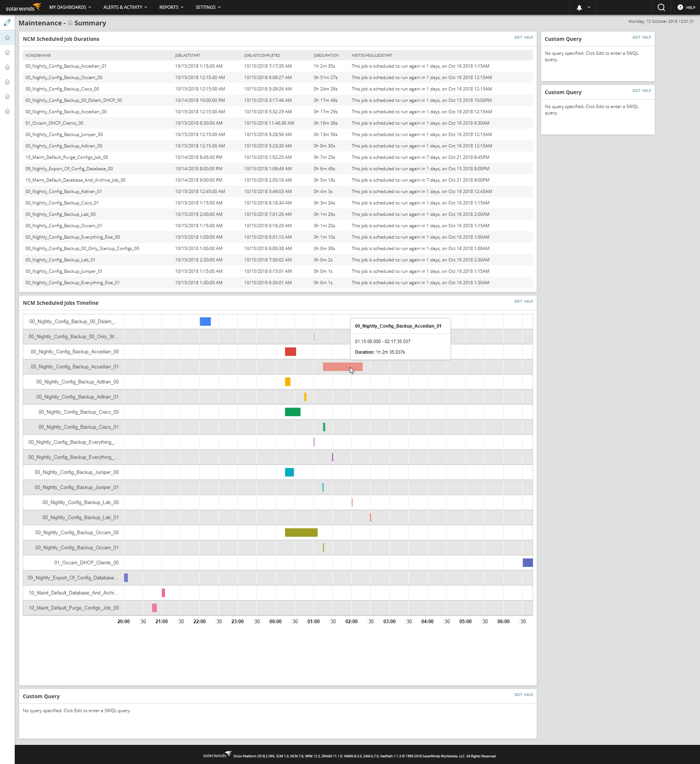Click the duration cell "0h 51m 27s"
Viewport: 700px width, 764px height.
click(x=326, y=78)
